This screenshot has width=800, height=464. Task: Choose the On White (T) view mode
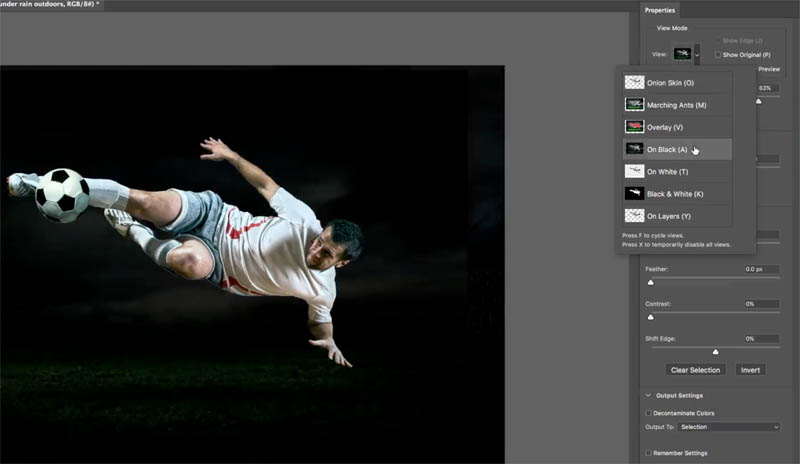coord(678,172)
